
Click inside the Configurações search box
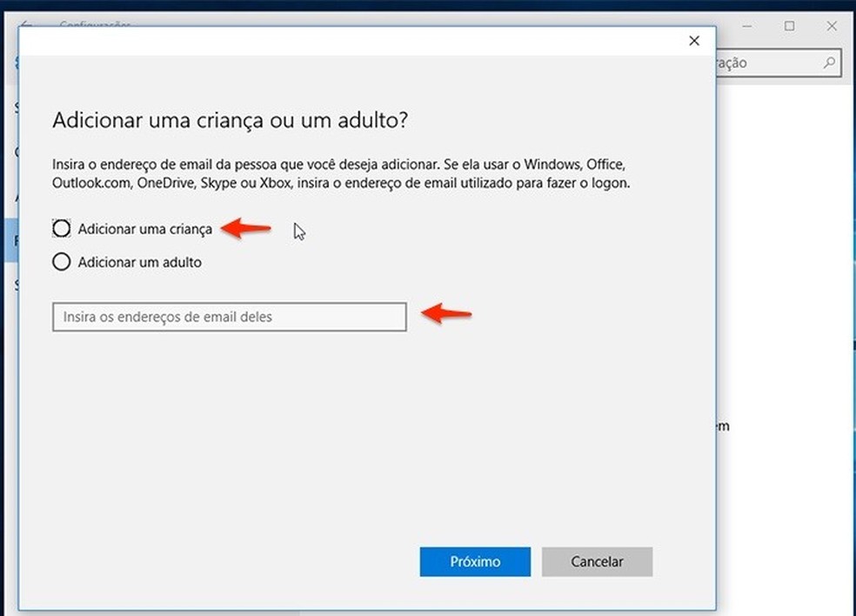click(x=774, y=63)
